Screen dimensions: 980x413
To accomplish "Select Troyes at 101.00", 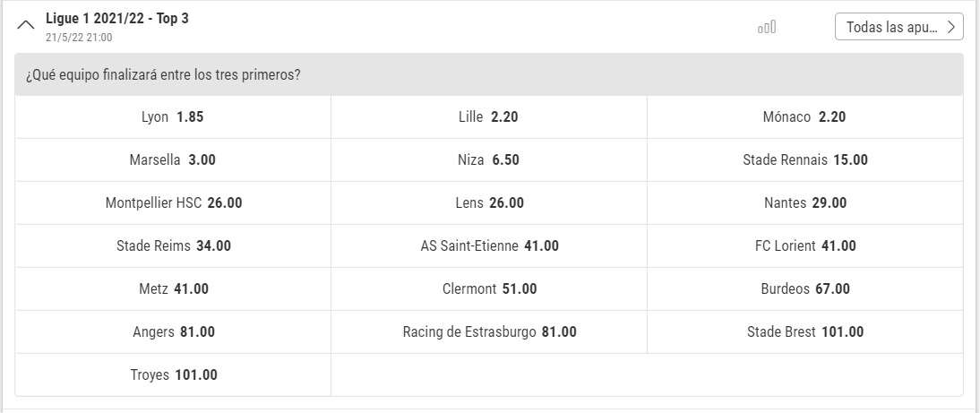I will 173,375.
